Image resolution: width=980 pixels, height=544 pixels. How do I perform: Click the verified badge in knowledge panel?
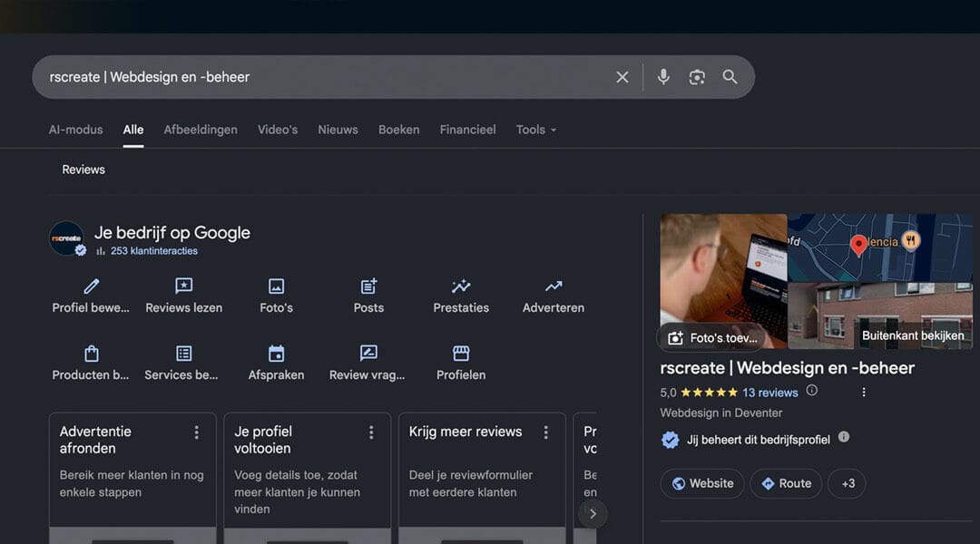[670, 440]
